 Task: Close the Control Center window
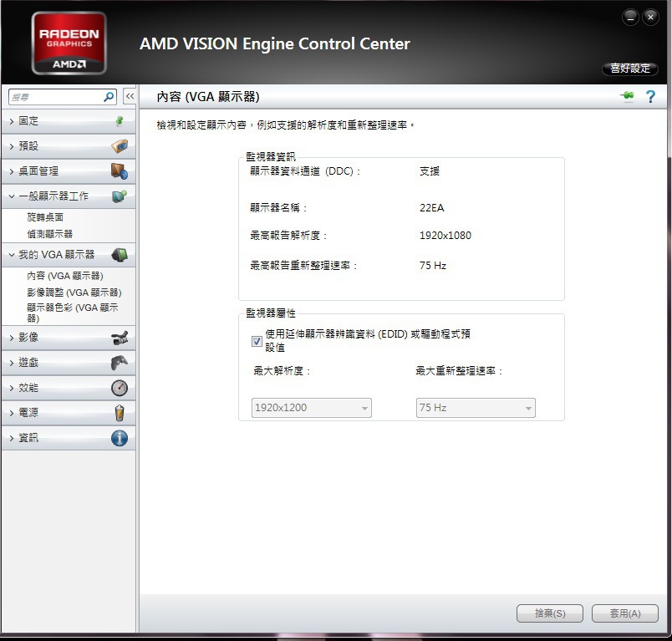pos(650,18)
